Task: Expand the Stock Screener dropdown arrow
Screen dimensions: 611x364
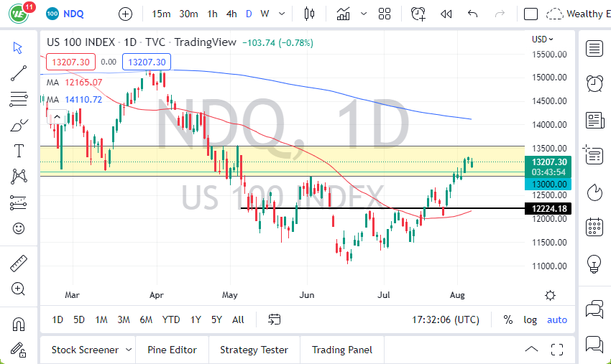Action: [129, 350]
